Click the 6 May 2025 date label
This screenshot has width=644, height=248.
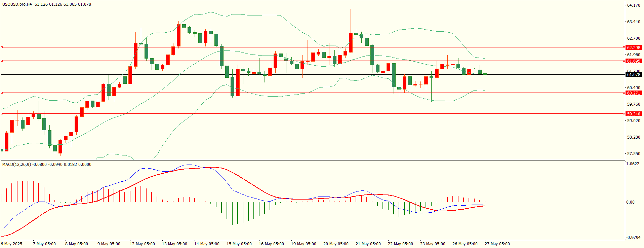pos(11,244)
